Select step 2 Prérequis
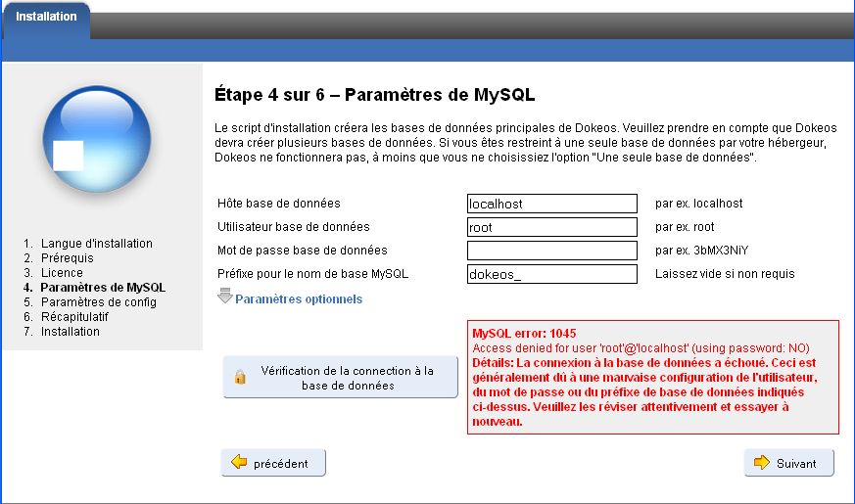Image resolution: width=855 pixels, height=504 pixels. (x=67, y=258)
